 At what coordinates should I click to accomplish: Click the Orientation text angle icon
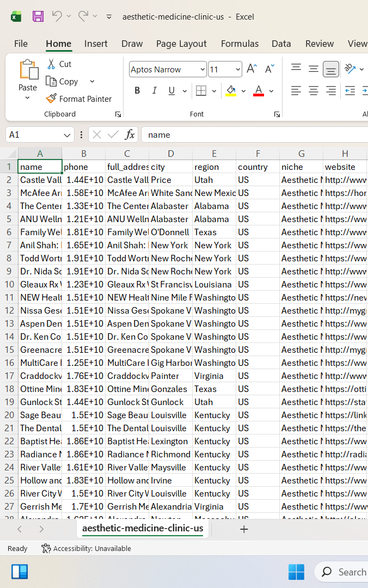(349, 69)
